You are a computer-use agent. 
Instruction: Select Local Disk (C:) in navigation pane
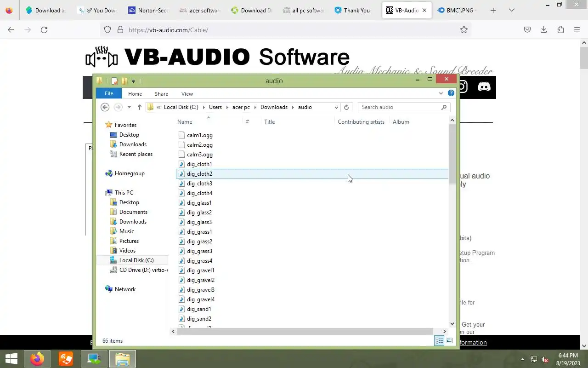[x=136, y=260]
